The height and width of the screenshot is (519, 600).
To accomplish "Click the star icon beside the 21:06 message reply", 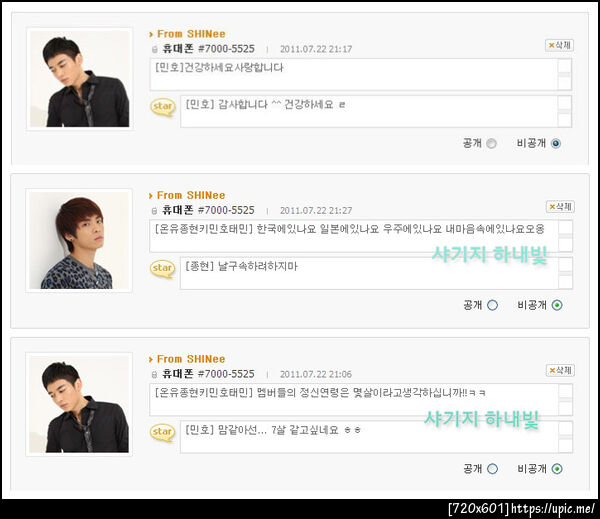I will [x=163, y=432].
